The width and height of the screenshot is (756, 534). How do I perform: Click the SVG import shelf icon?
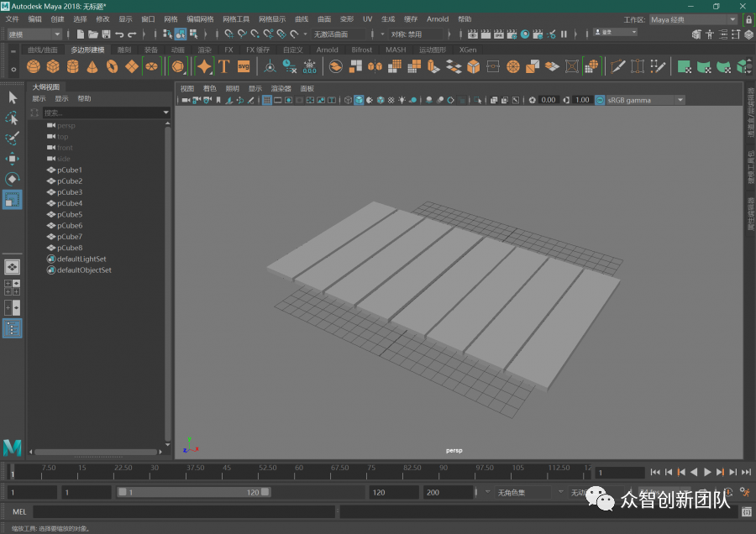pyautogui.click(x=244, y=66)
